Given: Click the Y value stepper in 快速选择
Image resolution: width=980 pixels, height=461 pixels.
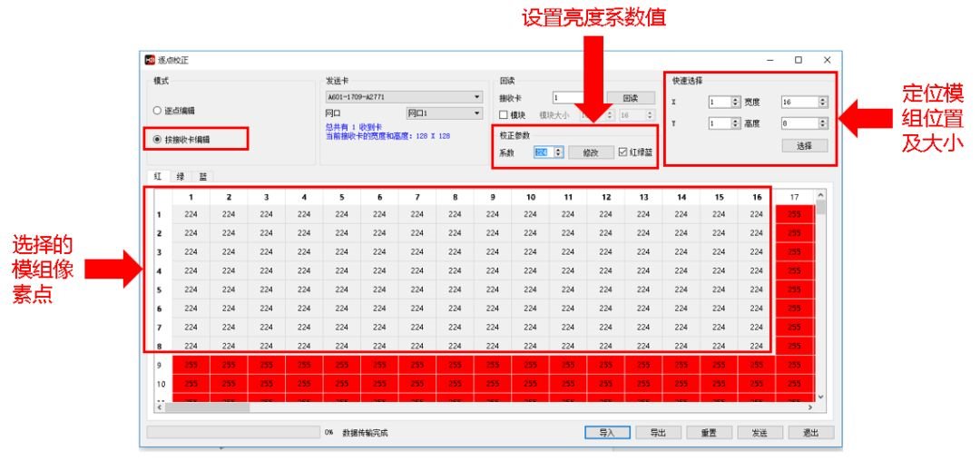Looking at the screenshot, I should tap(736, 123).
